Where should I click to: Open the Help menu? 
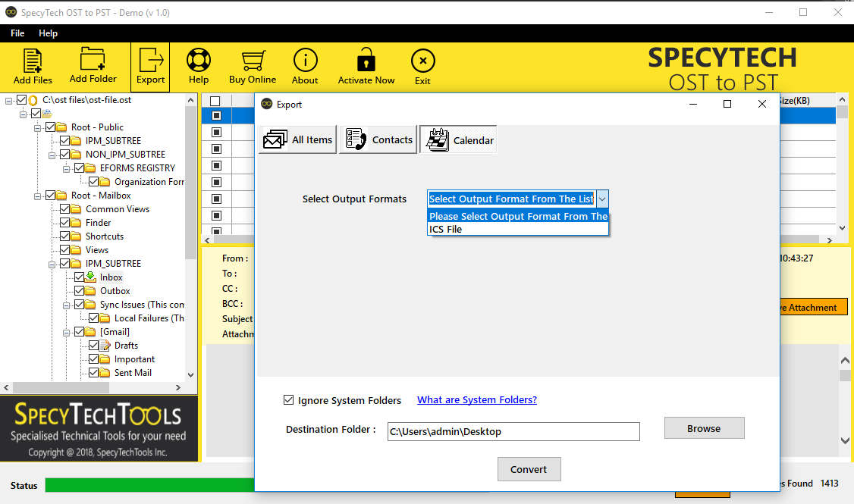pos(48,33)
